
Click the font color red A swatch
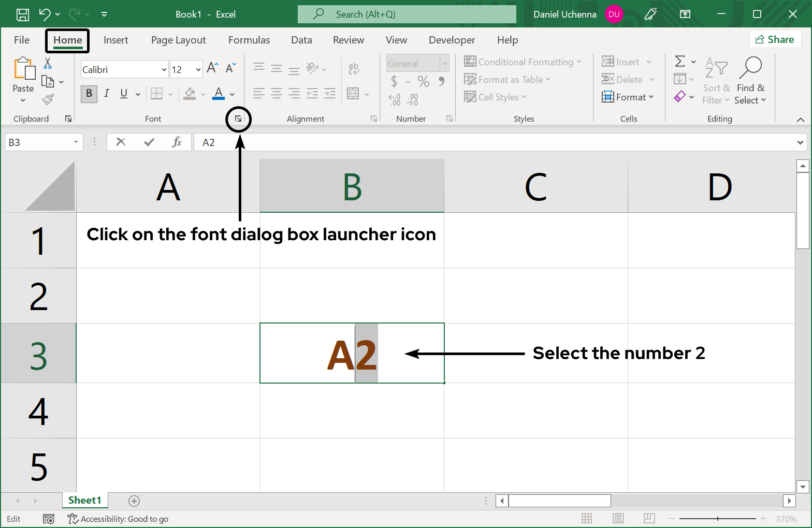pyautogui.click(x=219, y=93)
